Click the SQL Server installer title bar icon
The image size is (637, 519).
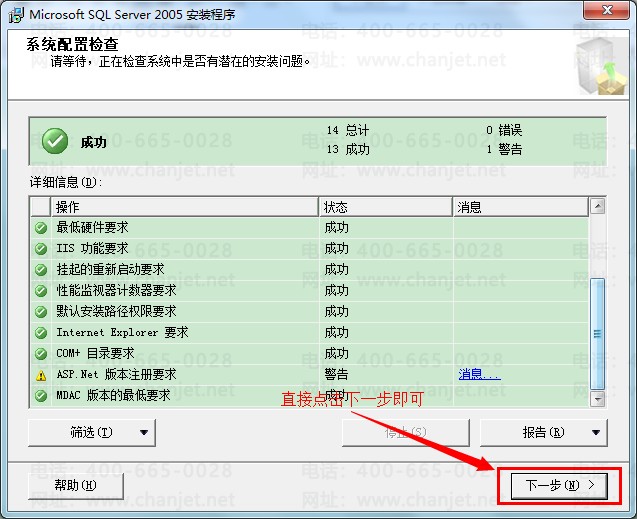point(16,15)
